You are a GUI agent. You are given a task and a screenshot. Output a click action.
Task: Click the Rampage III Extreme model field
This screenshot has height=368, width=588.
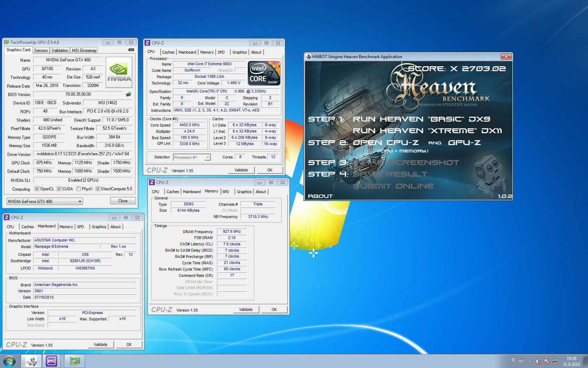pos(66,247)
